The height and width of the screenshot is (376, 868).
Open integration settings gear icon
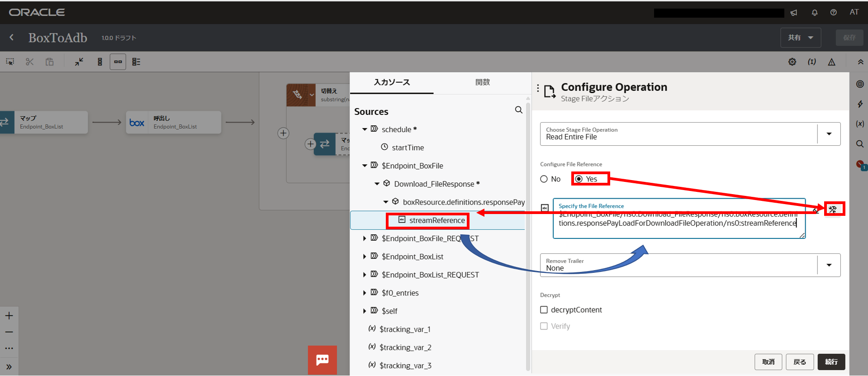[792, 62]
